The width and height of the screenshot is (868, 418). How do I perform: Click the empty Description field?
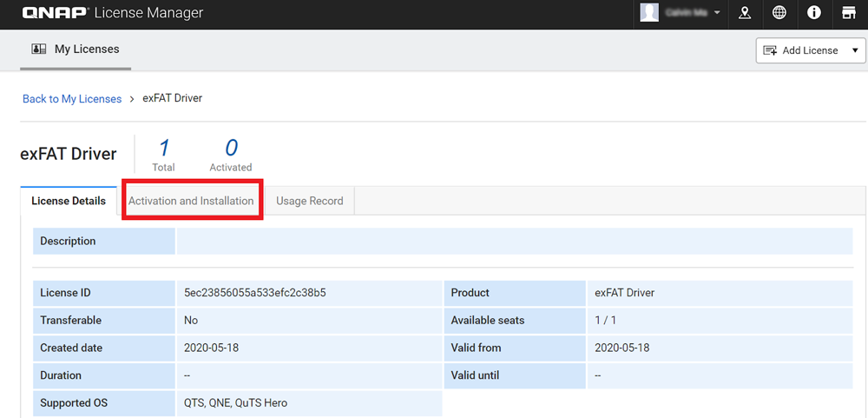pyautogui.click(x=514, y=241)
